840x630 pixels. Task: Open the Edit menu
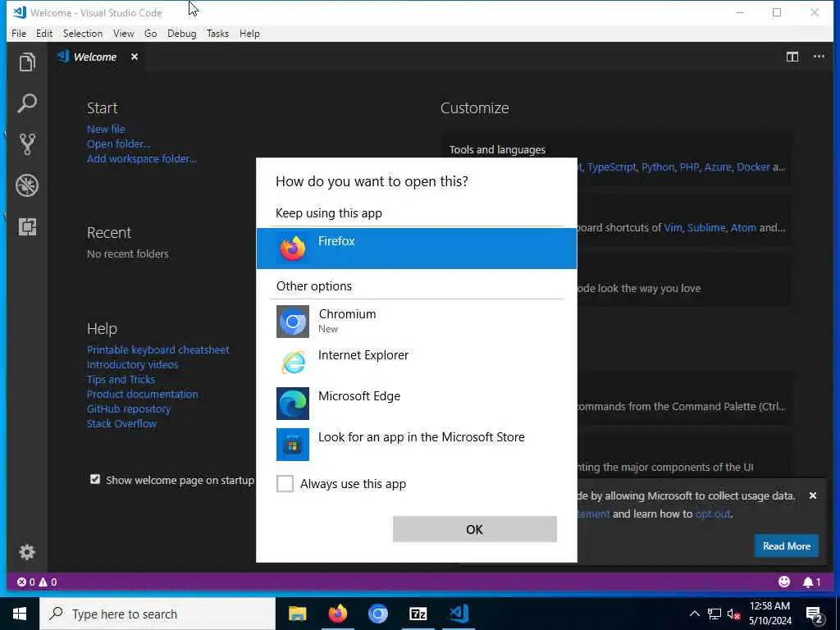[x=44, y=33]
